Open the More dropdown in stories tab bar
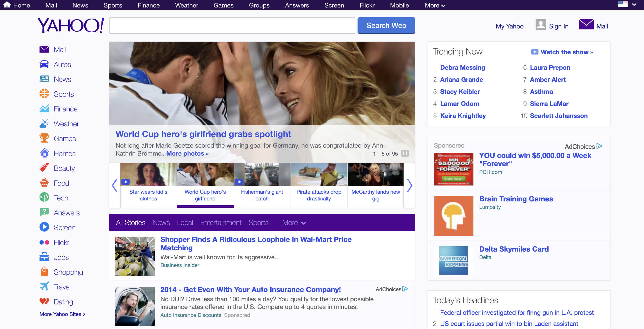644x329 pixels. click(x=294, y=222)
